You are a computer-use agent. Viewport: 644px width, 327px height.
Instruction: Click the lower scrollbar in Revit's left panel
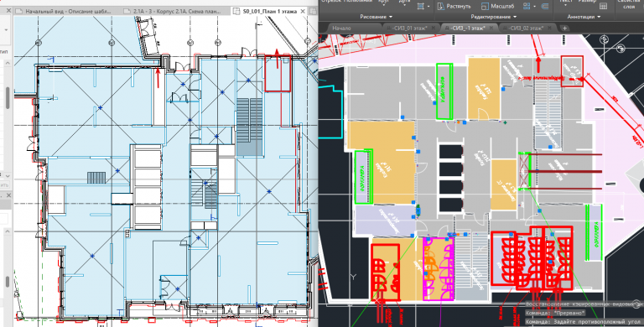(x=8, y=282)
